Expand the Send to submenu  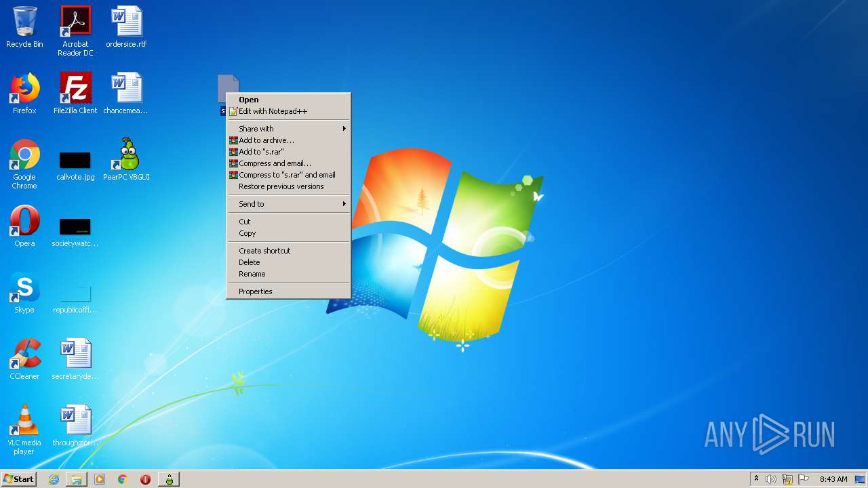[x=288, y=204]
